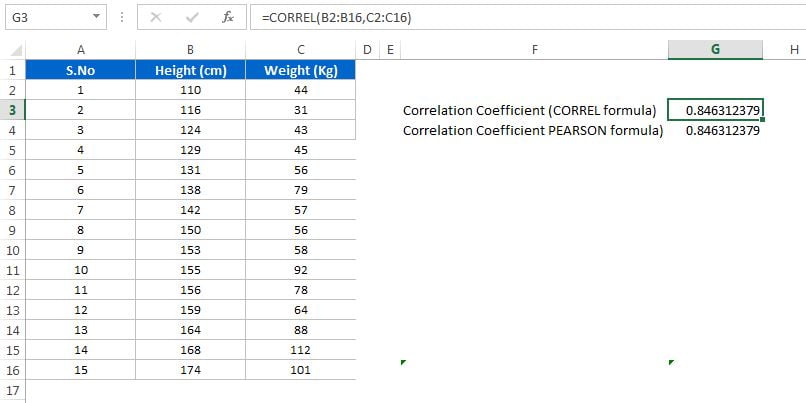Click the Weight (Kg) header cell
The image size is (806, 403).
tap(301, 70)
